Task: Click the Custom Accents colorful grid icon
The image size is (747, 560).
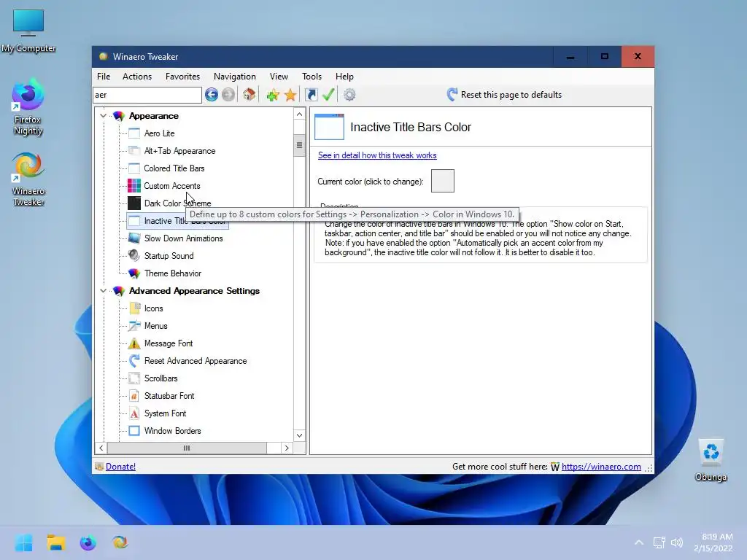Action: pyautogui.click(x=134, y=186)
